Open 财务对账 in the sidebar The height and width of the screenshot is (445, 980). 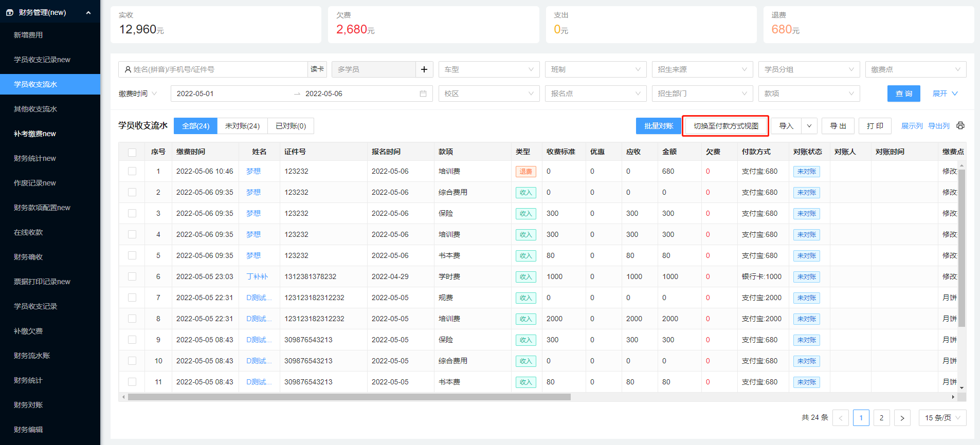pyautogui.click(x=28, y=405)
